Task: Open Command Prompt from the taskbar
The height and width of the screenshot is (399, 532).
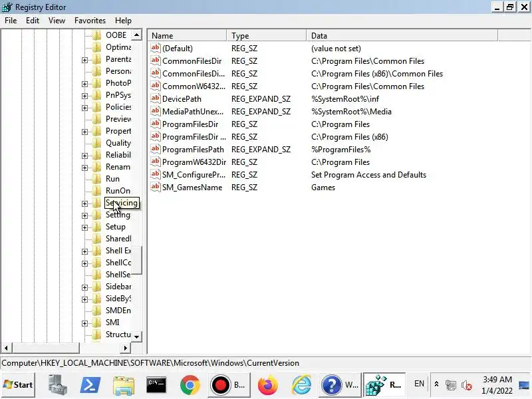Action: pos(156,385)
